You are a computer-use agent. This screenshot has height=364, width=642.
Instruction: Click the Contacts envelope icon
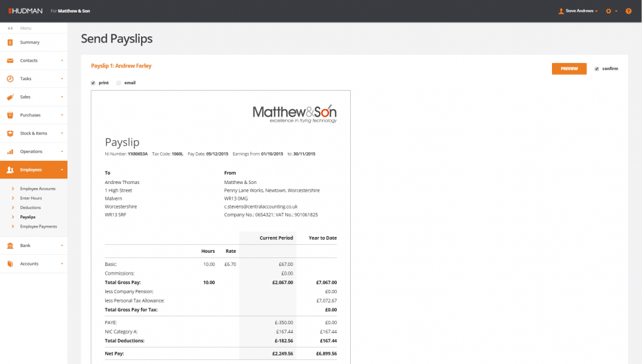click(10, 61)
